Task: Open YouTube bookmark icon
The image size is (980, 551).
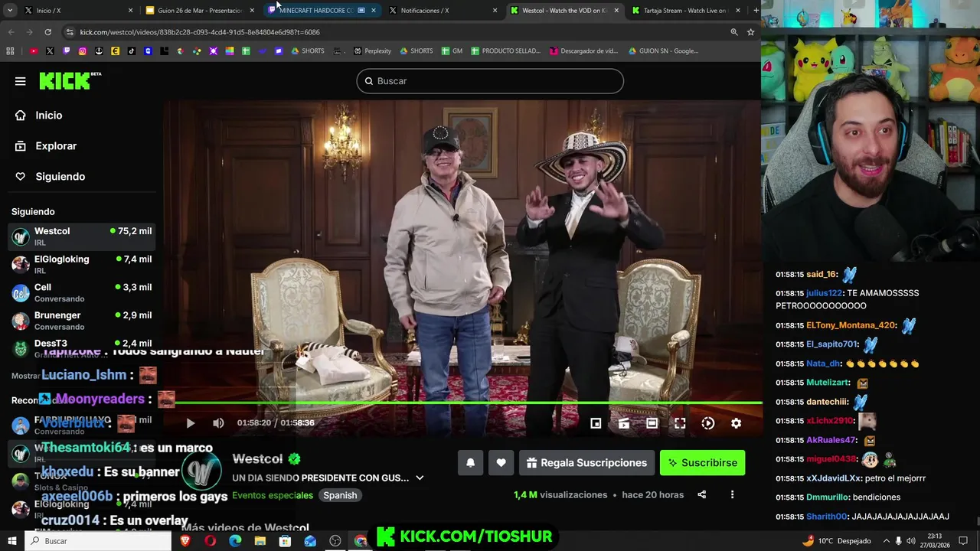Action: point(34,51)
